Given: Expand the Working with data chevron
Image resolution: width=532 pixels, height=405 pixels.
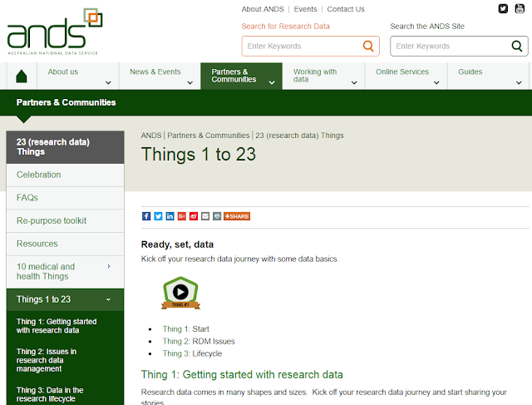Looking at the screenshot, I should point(354,82).
